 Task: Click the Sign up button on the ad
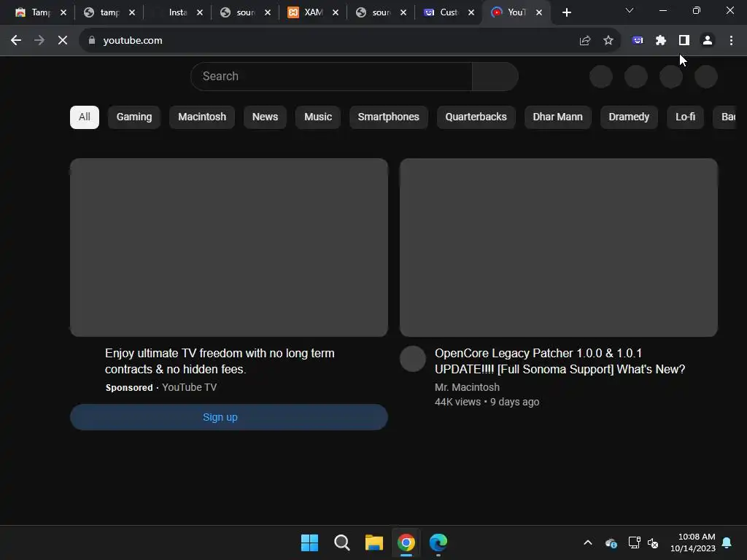tap(228, 417)
